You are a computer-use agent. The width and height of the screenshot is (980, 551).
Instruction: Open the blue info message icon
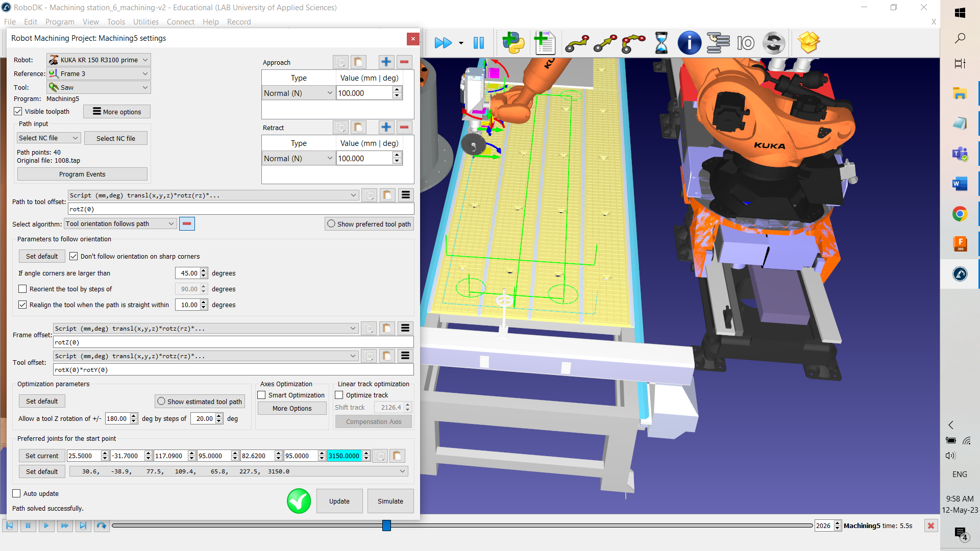(x=689, y=43)
